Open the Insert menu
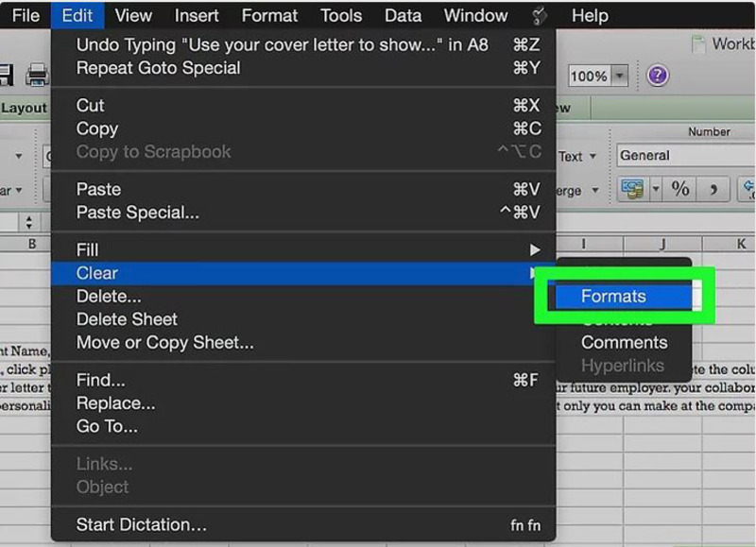The width and height of the screenshot is (756, 547). [197, 15]
